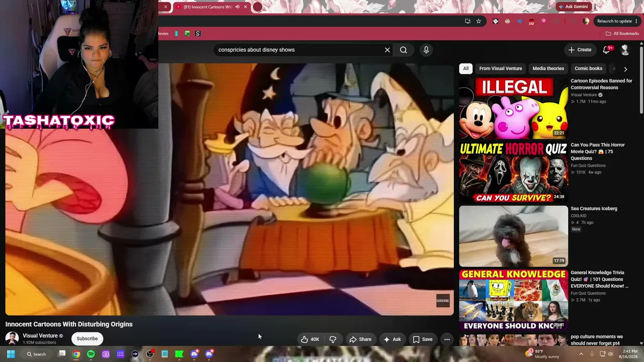Viewport: 644px width, 362px height.
Task: Click the Create button
Action: coord(580,50)
